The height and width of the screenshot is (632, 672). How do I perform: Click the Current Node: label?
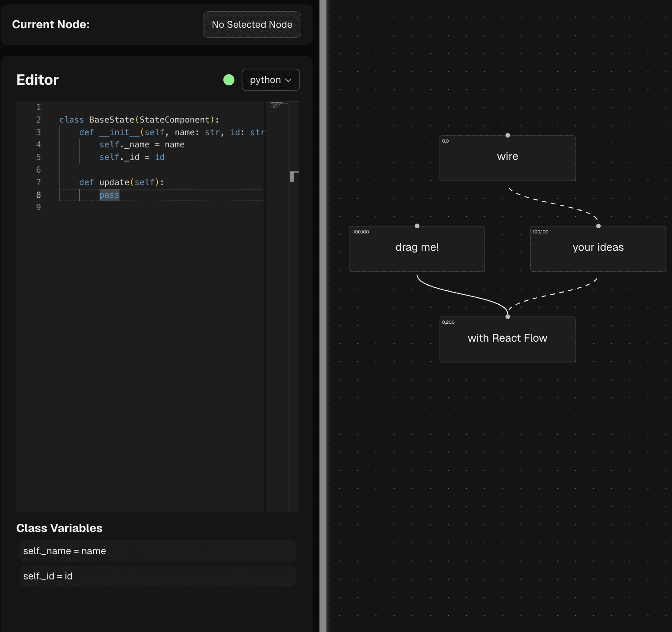click(x=51, y=25)
